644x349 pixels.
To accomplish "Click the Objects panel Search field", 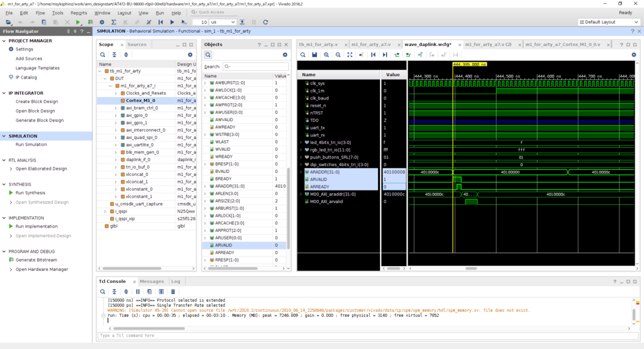I will [x=255, y=67].
